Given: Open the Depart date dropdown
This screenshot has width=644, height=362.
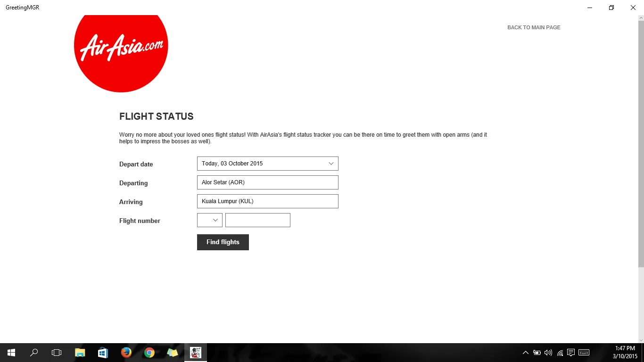Looking at the screenshot, I should [267, 164].
